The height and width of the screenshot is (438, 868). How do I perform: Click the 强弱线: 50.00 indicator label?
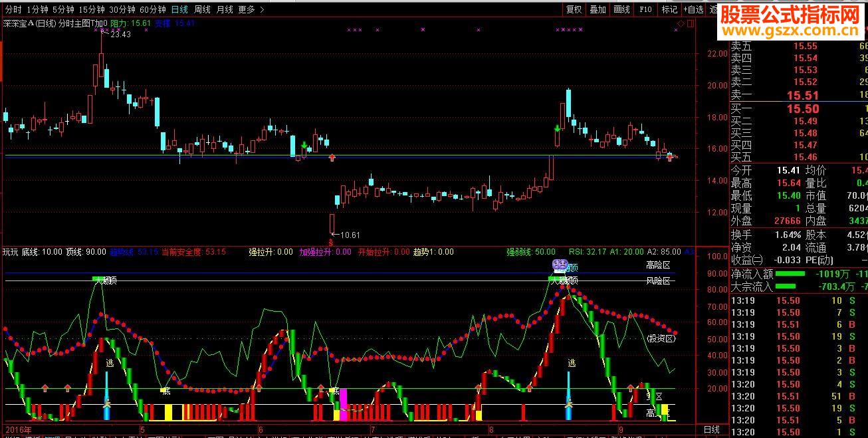530,252
